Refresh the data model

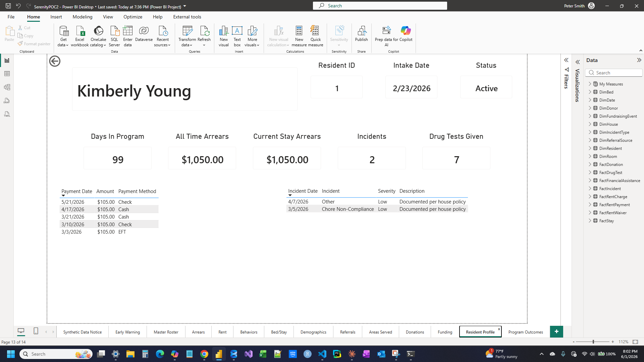click(x=204, y=36)
